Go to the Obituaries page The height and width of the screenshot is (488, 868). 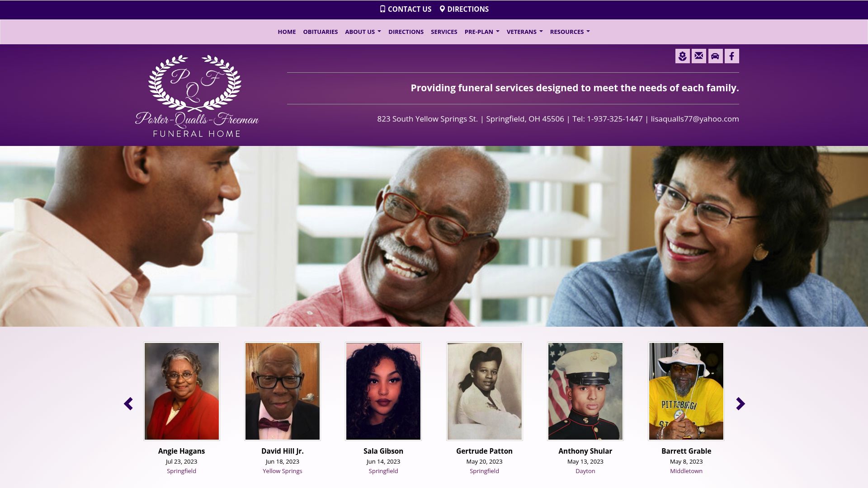tap(320, 32)
